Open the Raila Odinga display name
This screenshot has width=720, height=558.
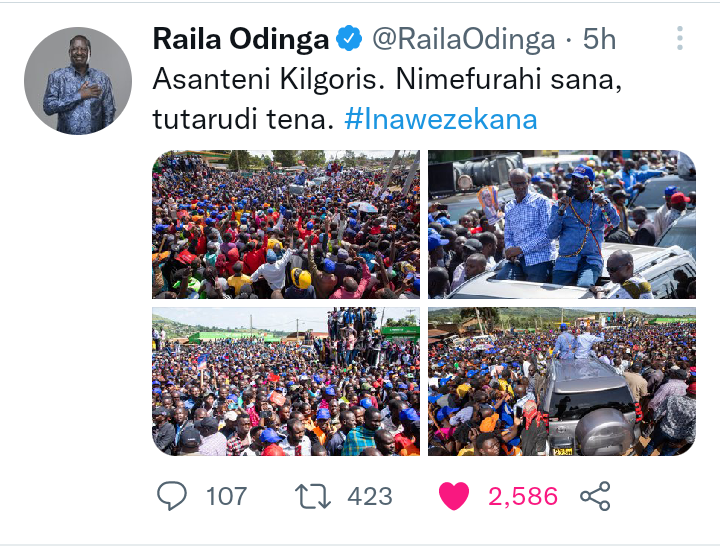[x=241, y=39]
